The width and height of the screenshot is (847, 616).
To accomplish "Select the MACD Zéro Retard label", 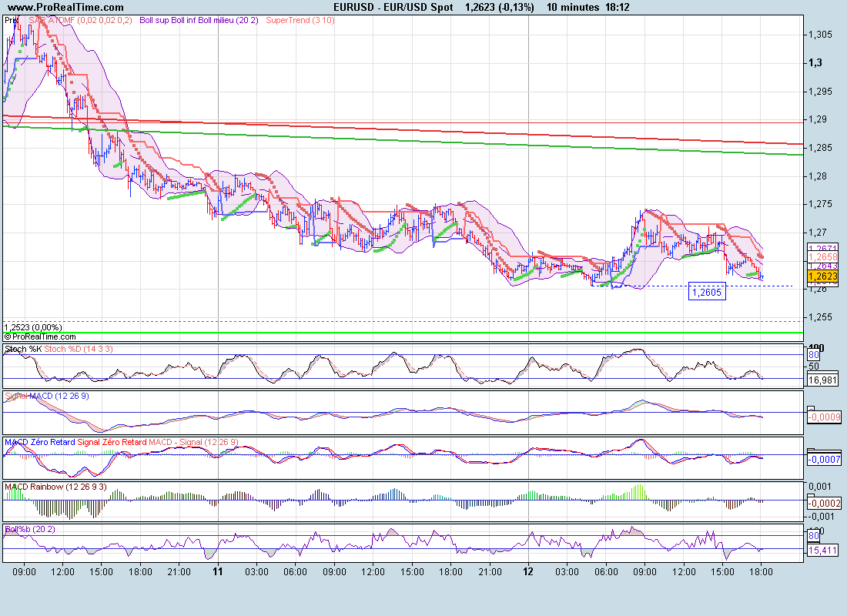I will 40,442.
